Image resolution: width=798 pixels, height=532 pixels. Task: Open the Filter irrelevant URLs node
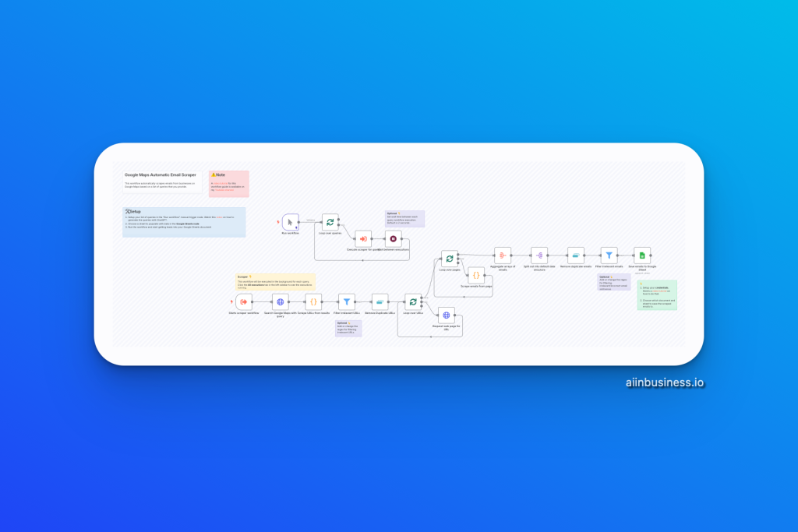tap(347, 301)
